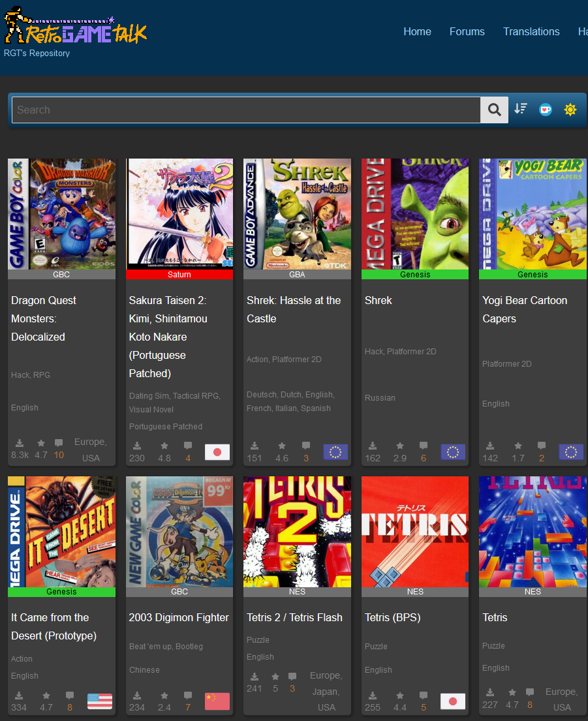Screen dimensions: 588x721
Task: Click USA flag on It Came from the Desert card
Action: (100, 701)
